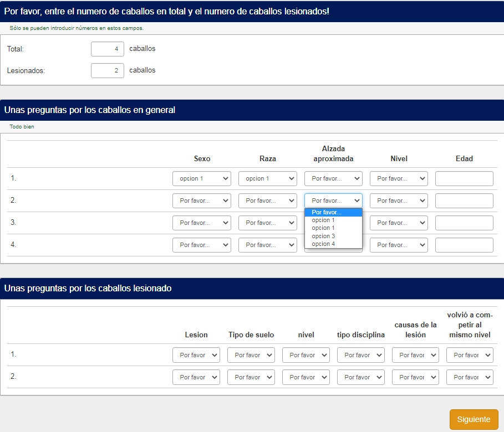Open the Sexo dropdown for horse 3
Screen dimensions: 504x432
(201, 223)
